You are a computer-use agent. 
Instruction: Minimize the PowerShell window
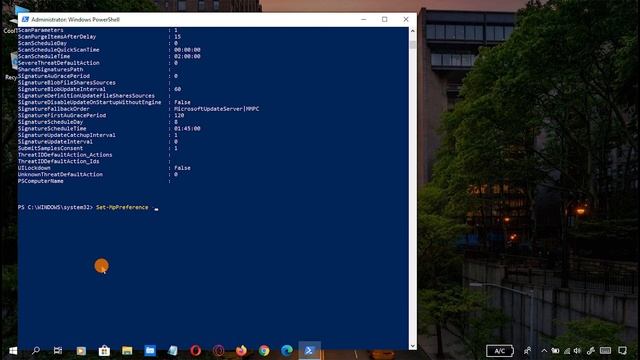click(364, 19)
